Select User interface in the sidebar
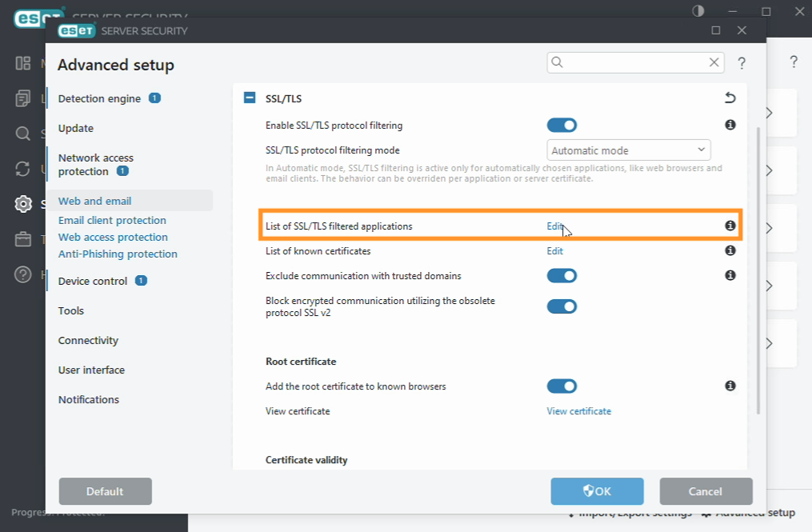The image size is (812, 532). tap(91, 370)
